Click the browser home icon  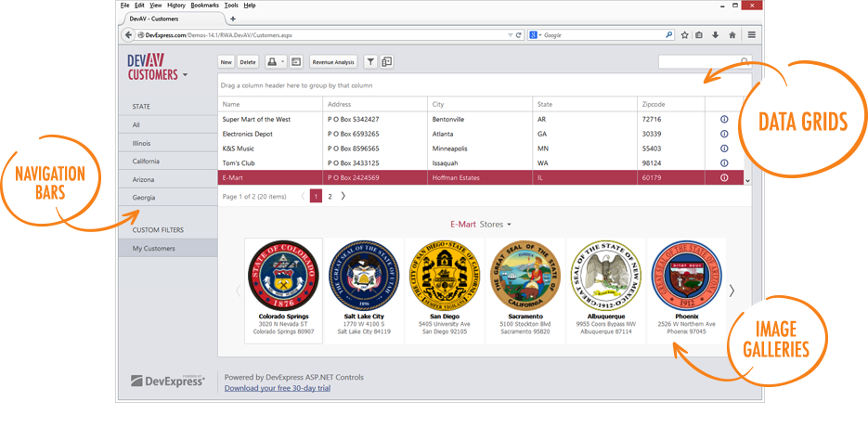pyautogui.click(x=732, y=35)
